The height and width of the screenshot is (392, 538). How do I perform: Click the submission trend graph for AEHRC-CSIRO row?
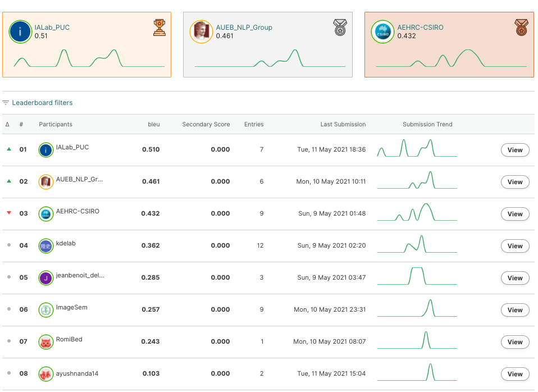(417, 213)
